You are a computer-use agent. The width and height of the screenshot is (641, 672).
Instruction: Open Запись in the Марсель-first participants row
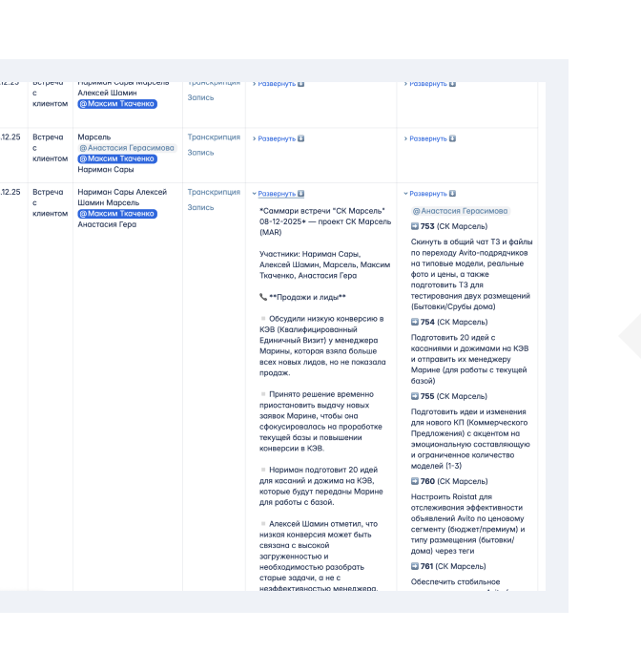(x=200, y=152)
